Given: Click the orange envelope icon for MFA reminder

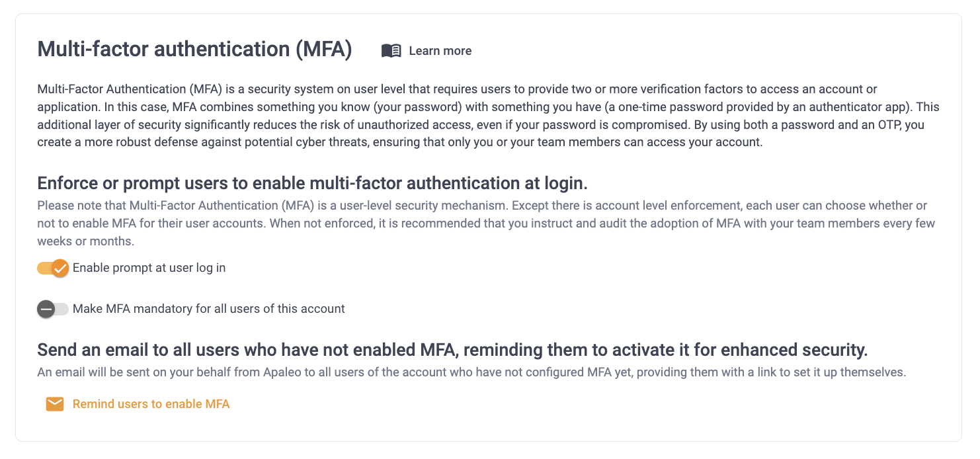Looking at the screenshot, I should point(55,404).
